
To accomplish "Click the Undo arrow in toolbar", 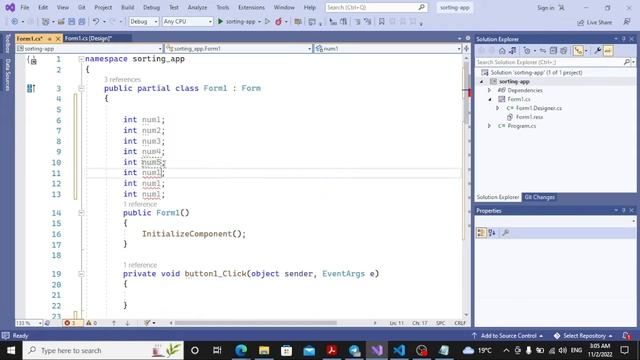I will (x=96, y=21).
